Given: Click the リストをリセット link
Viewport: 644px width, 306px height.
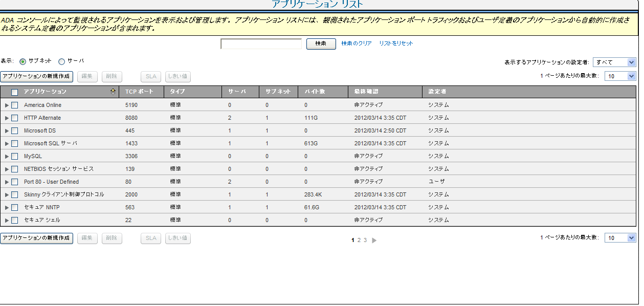Looking at the screenshot, I should (x=396, y=43).
